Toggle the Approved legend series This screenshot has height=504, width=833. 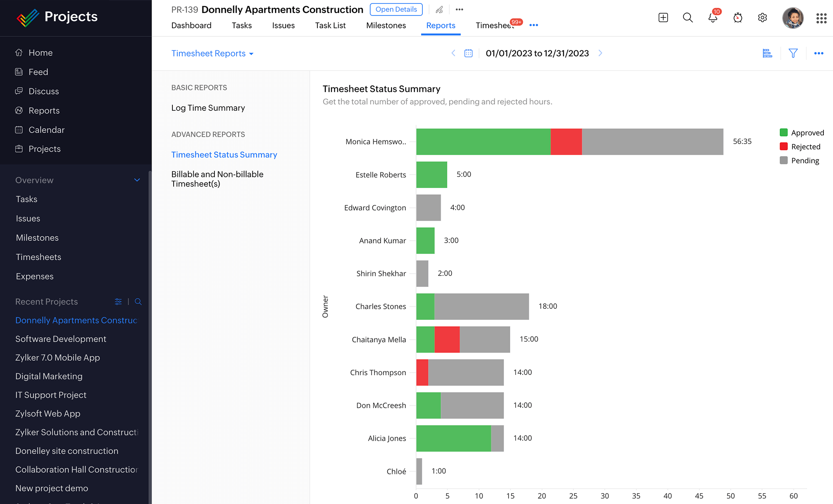(x=802, y=133)
